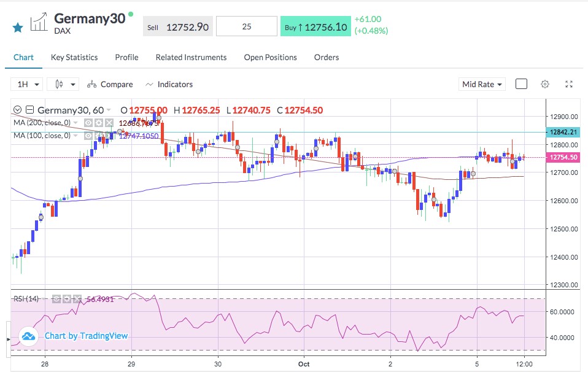Click the MA 100 value 12747.1050
This screenshot has height=372, width=588.
click(x=139, y=136)
